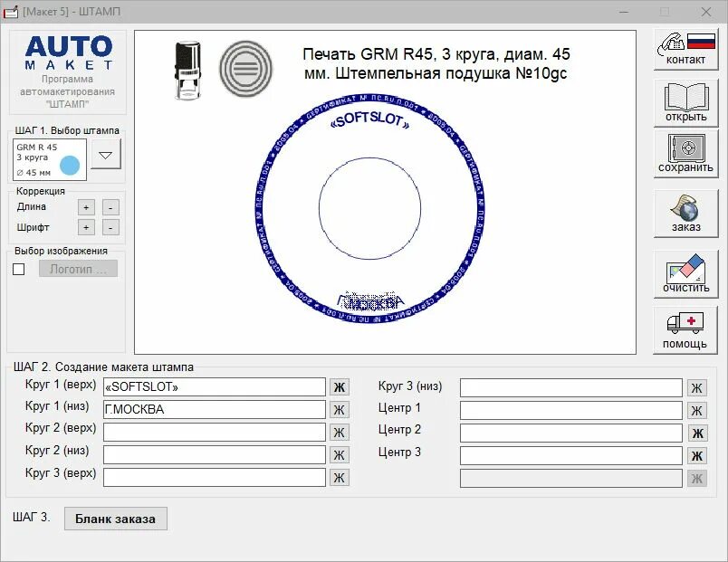Open помощь ambulance icon button
Screen dimensions: 728x562
pos(685,330)
